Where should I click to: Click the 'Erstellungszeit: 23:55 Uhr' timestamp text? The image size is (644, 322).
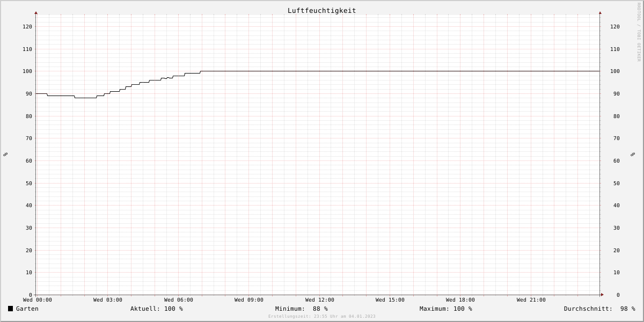pos(322,317)
